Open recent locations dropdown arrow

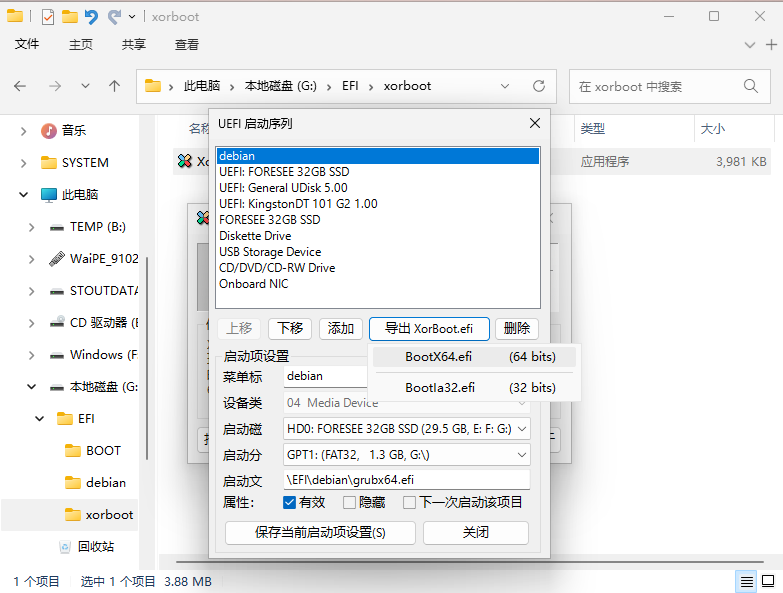[85, 86]
